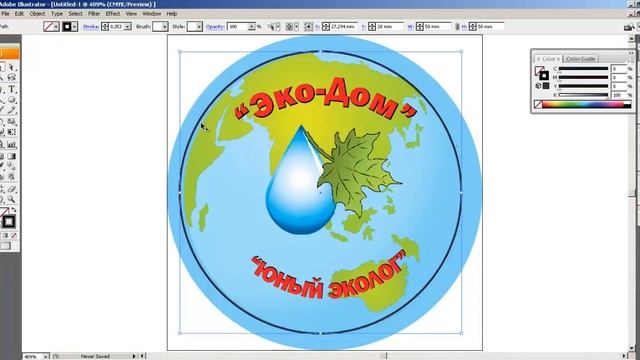Open the File menu
Image resolution: width=640 pixels, height=360 pixels.
pos(5,14)
